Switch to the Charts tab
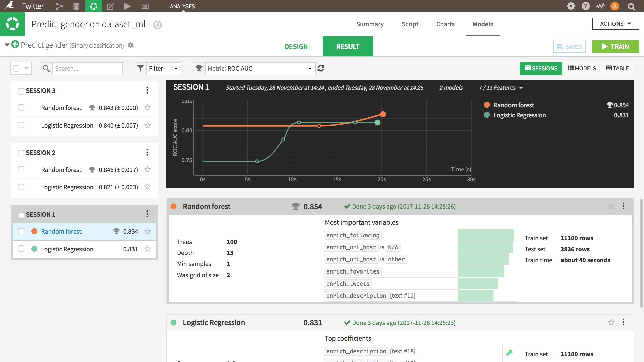 [445, 24]
